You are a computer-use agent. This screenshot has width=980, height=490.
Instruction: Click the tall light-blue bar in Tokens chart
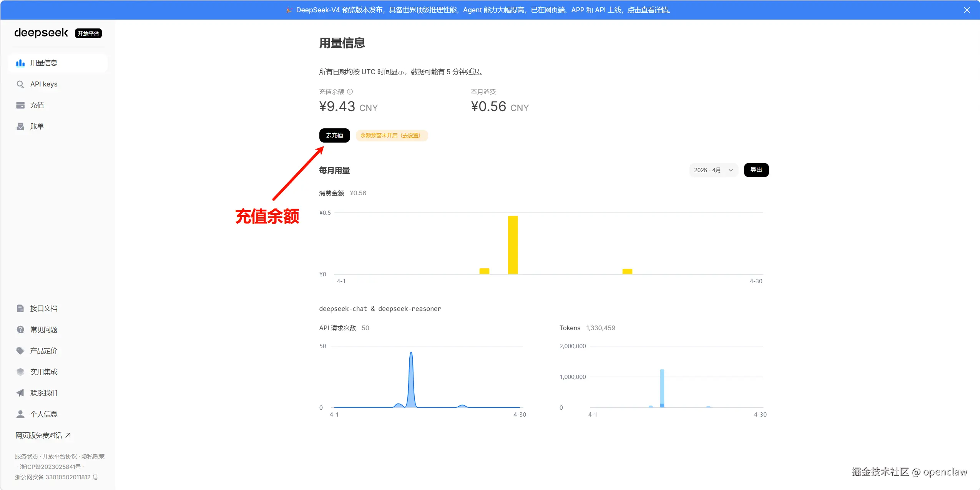click(x=662, y=388)
